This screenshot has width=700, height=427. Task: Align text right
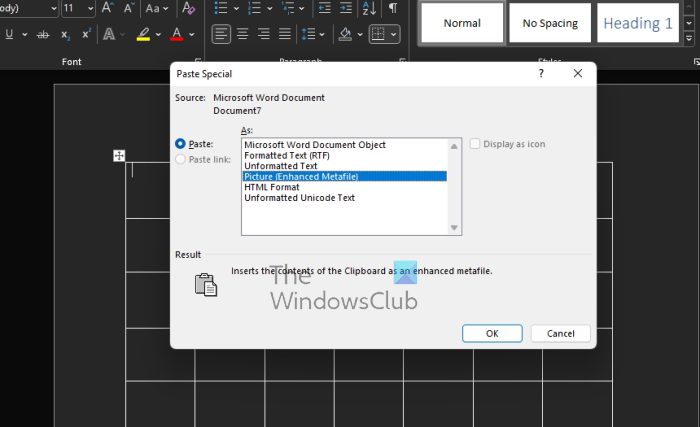click(x=263, y=34)
